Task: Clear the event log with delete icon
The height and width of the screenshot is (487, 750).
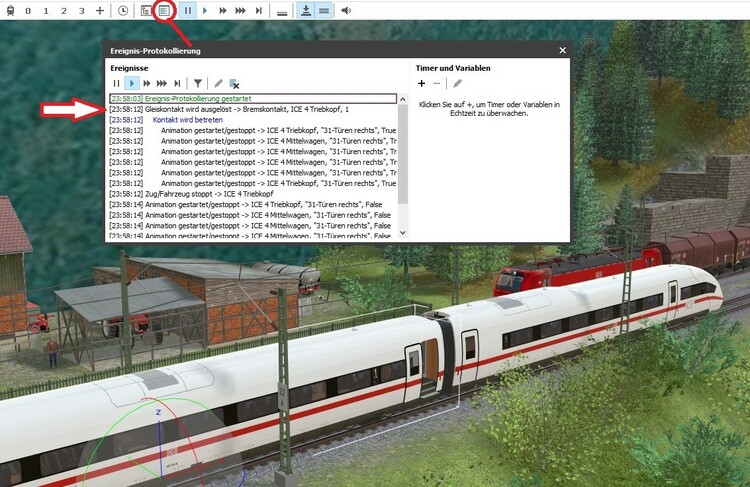Action: point(234,84)
